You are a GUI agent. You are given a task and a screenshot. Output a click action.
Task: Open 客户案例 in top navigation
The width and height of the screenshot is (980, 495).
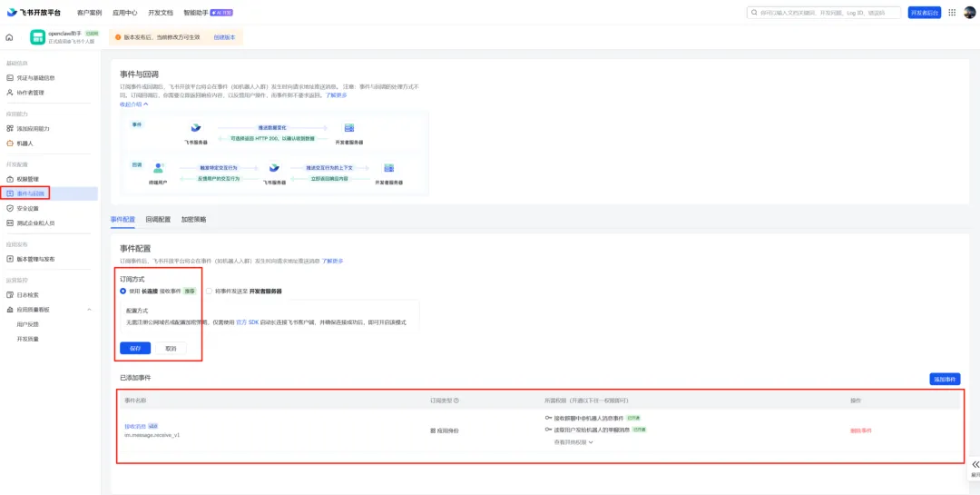click(89, 13)
